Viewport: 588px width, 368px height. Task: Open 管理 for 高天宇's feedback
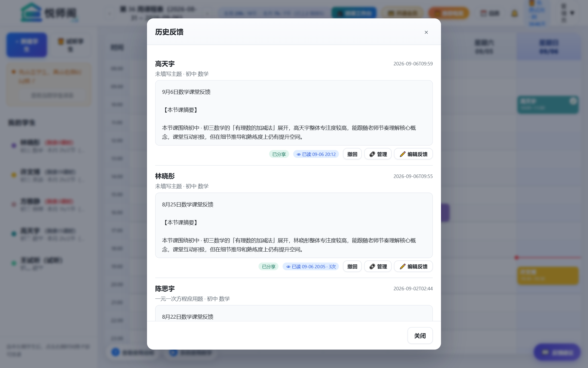click(378, 154)
